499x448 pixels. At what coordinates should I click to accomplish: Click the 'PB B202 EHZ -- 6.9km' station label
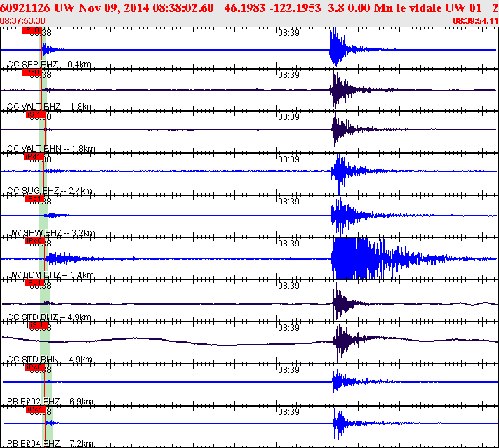coord(50,402)
